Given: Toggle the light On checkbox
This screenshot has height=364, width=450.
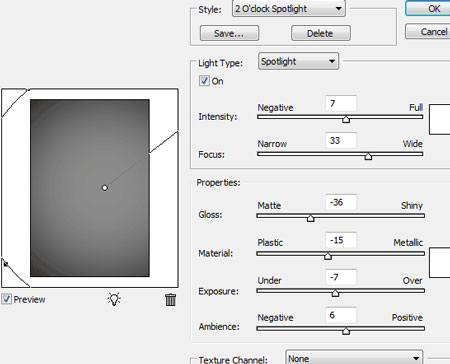Looking at the screenshot, I should [x=204, y=81].
